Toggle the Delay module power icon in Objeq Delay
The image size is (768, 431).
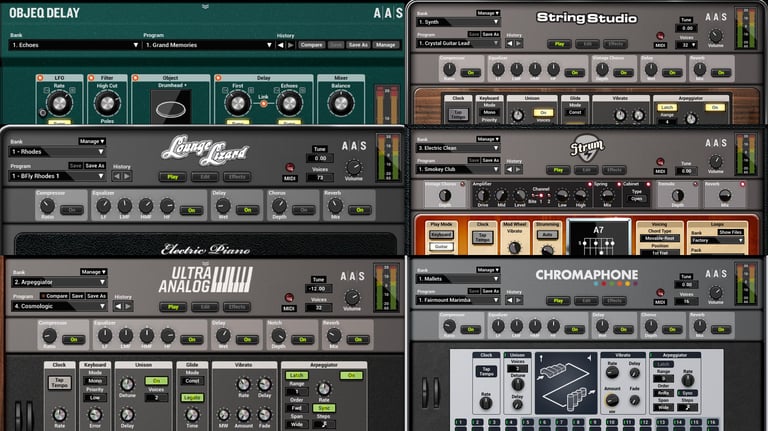218,78
